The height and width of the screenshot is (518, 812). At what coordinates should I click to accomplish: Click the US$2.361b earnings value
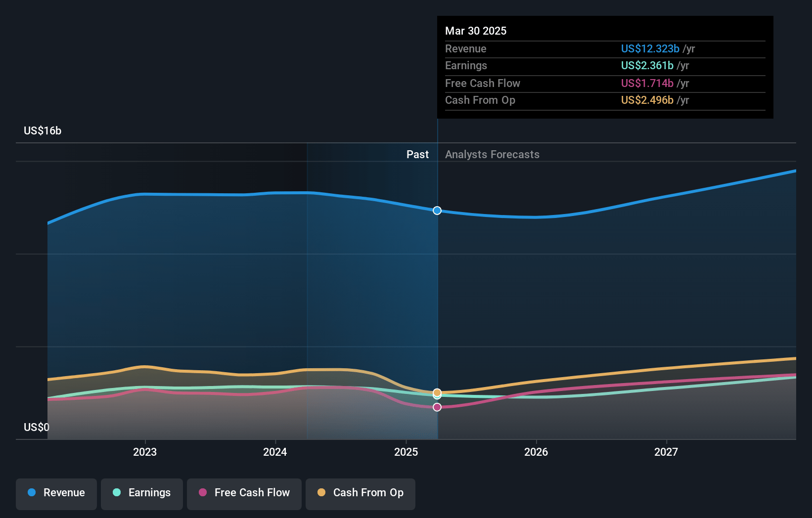click(x=647, y=65)
